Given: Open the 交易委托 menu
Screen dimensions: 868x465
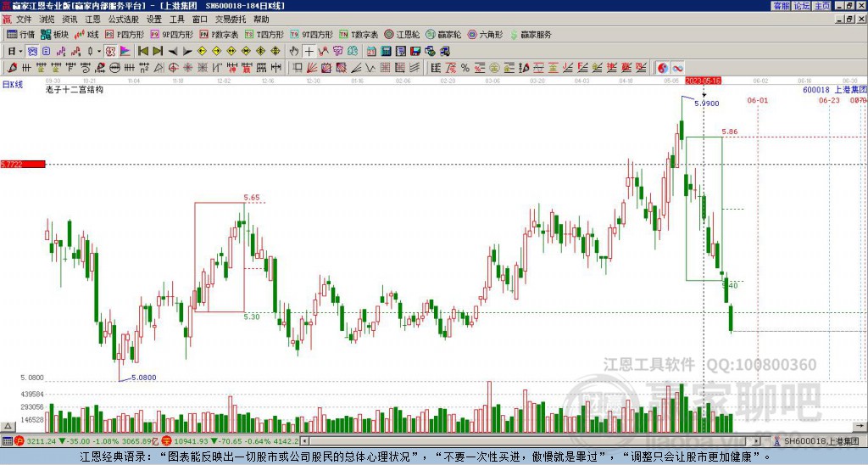Looking at the screenshot, I should pos(231,19).
